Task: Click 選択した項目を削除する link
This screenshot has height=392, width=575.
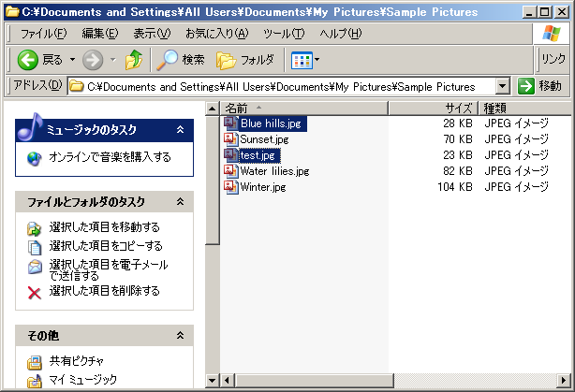Action: (x=105, y=291)
